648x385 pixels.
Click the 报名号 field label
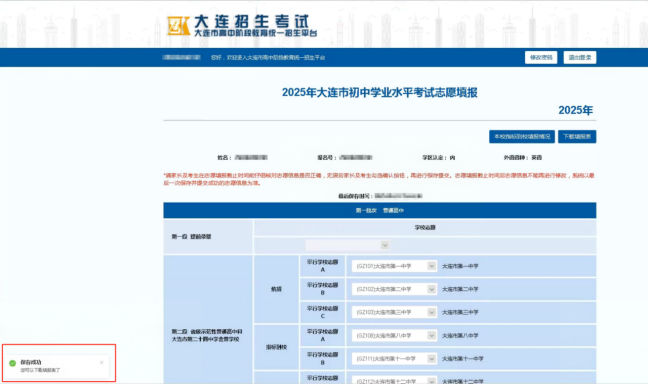click(327, 158)
